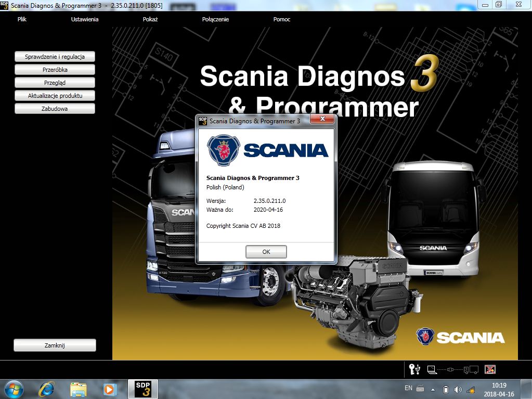Click the Zamknij button
Screen dimensions: 532x399
tap(55, 345)
